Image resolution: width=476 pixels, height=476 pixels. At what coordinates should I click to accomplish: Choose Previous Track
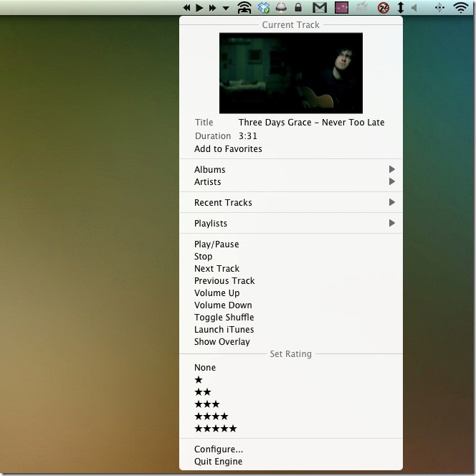290,281
